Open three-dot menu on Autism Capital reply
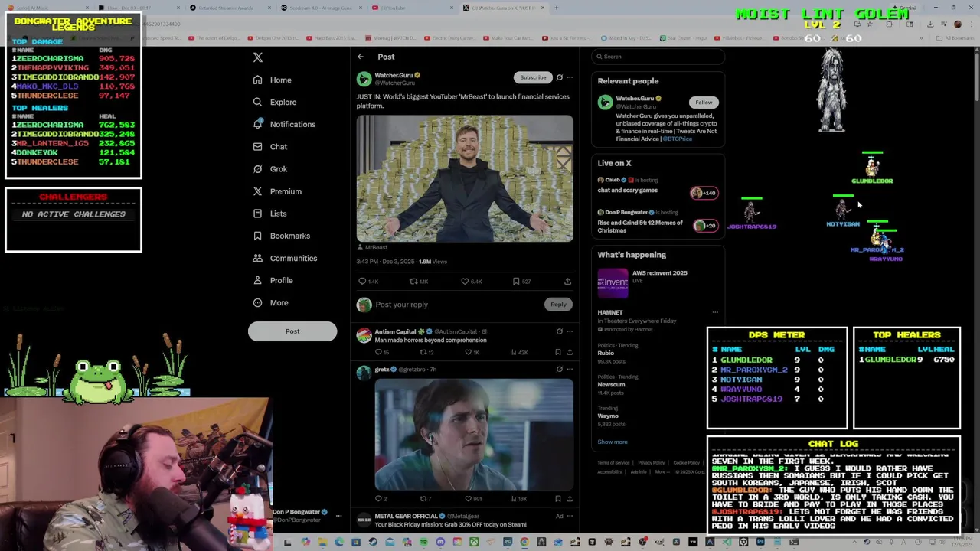980x551 pixels. coord(570,331)
